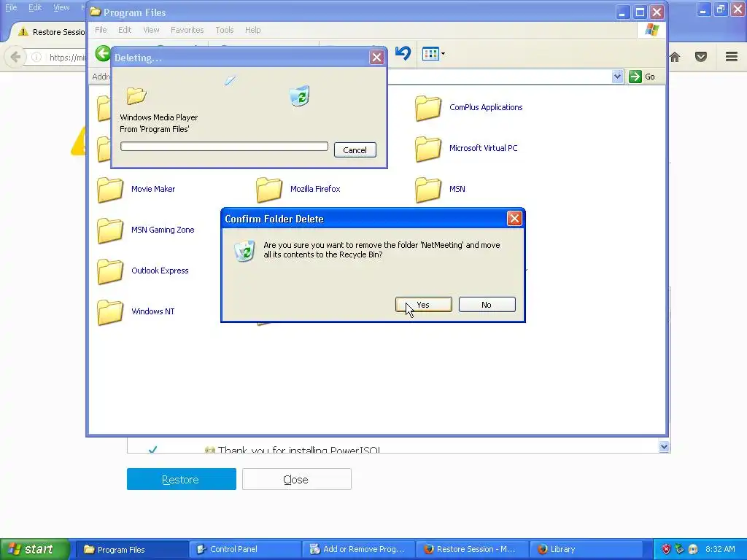This screenshot has height=560, width=747.
Task: Click the ComPlus Applications folder label
Action: 486,107
